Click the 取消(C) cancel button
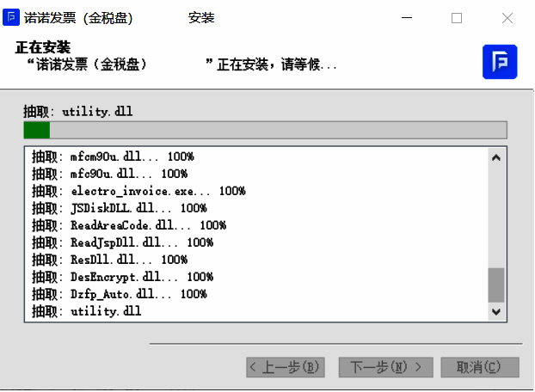 [480, 367]
